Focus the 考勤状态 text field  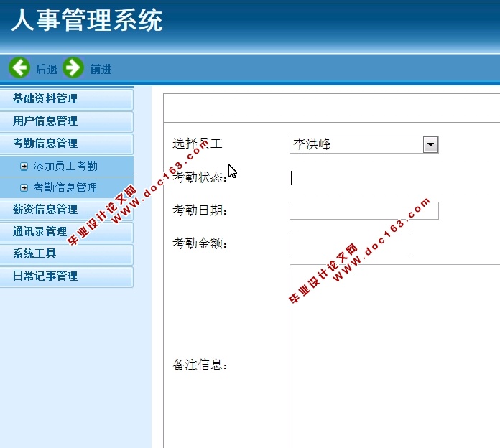tap(395, 178)
